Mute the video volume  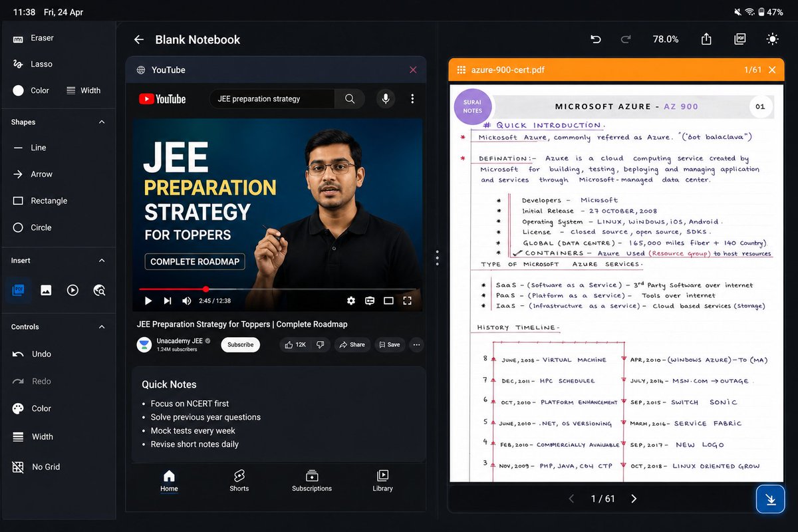pos(187,301)
